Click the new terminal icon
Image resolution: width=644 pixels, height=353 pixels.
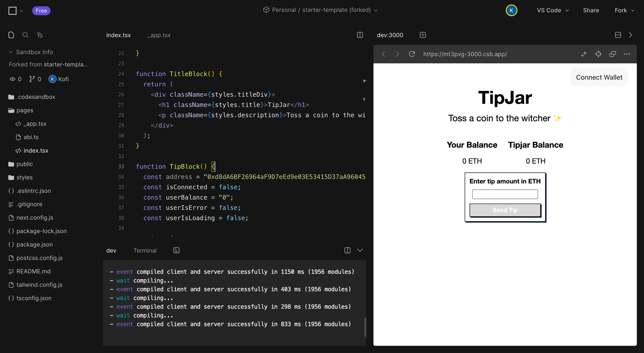(176, 251)
